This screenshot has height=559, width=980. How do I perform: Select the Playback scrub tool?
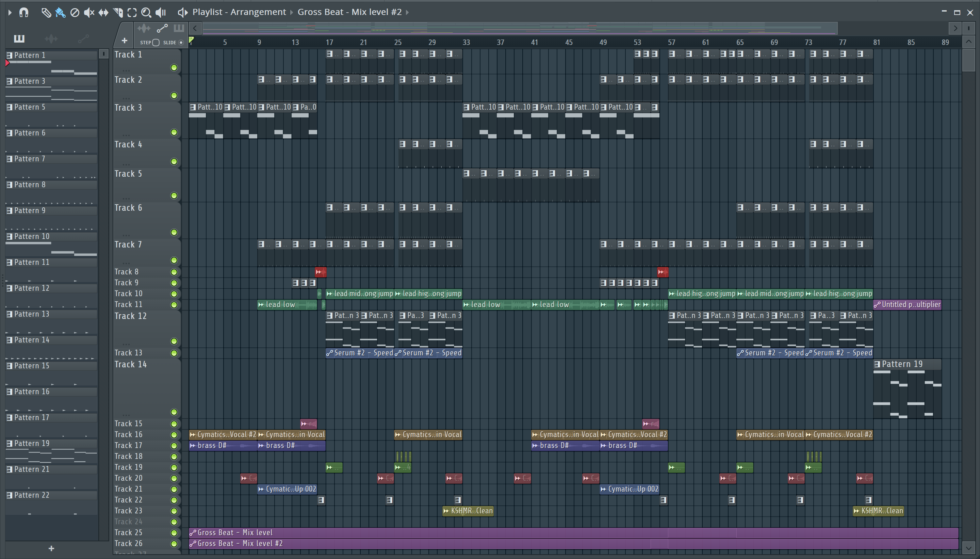161,12
